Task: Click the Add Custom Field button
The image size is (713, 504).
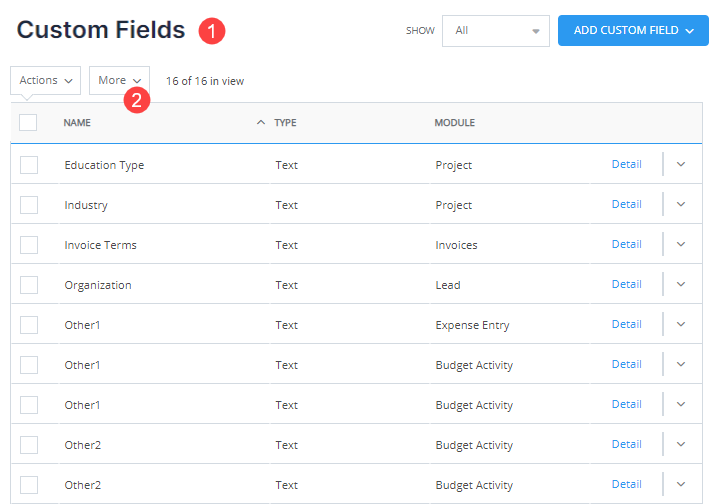Action: tap(633, 30)
